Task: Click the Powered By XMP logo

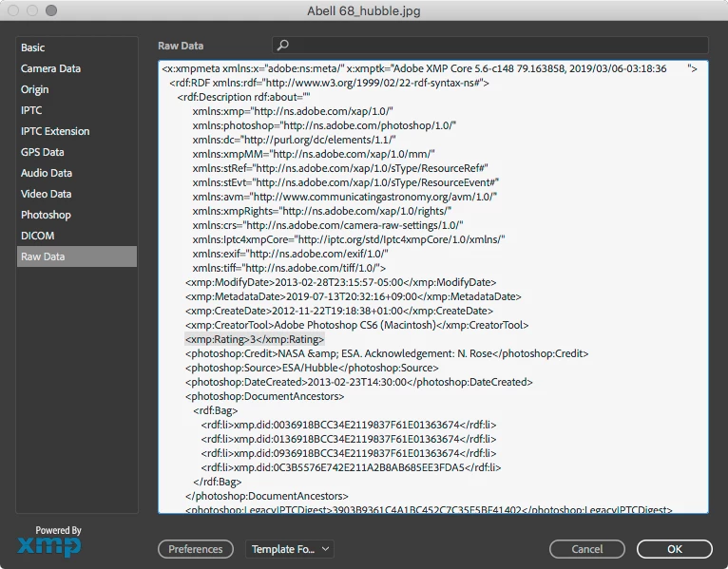Action: (x=49, y=541)
